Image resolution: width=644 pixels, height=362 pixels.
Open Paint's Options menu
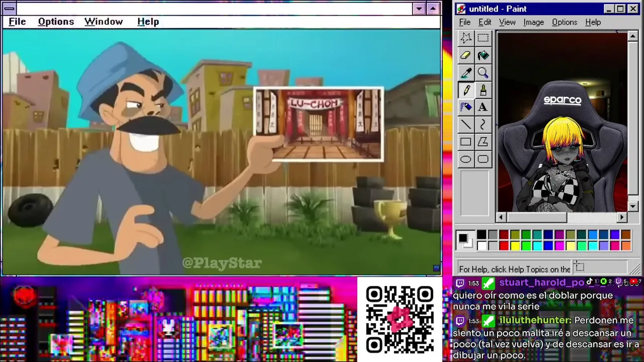(x=565, y=22)
